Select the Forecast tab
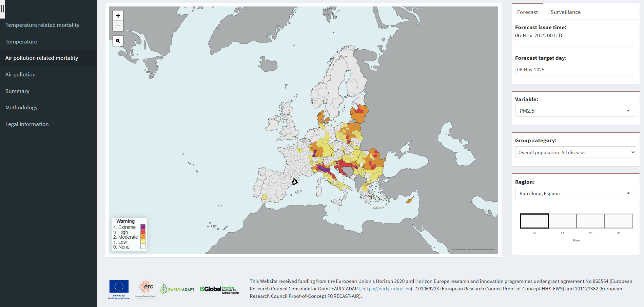 pos(527,12)
